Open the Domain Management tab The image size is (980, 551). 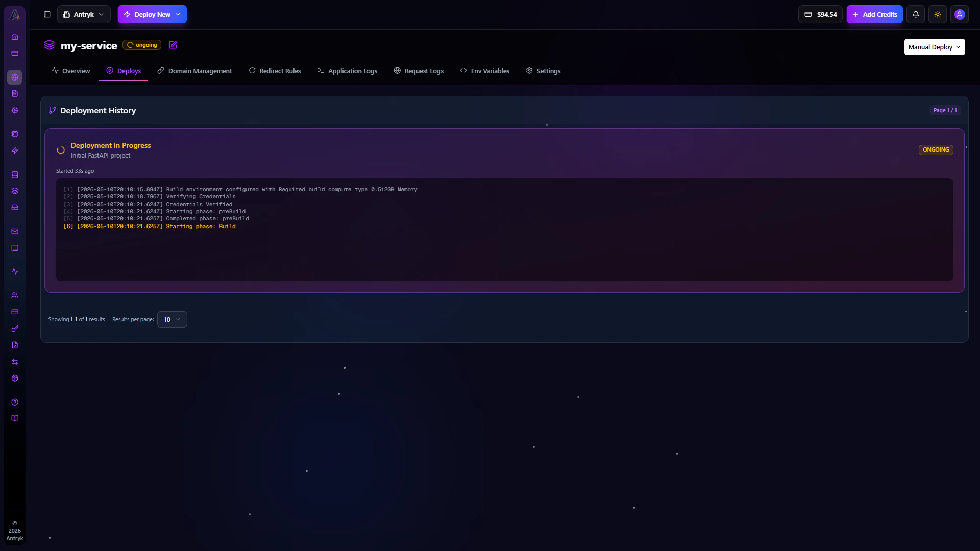(194, 71)
